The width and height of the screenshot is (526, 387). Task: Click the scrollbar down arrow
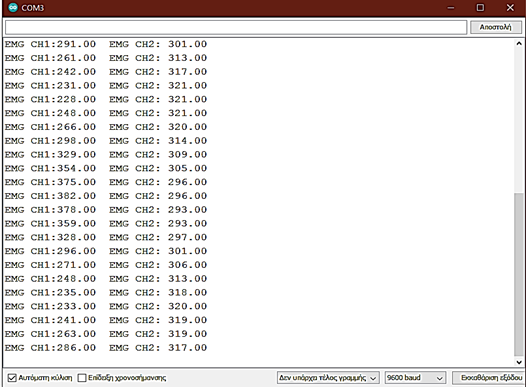coord(519,362)
